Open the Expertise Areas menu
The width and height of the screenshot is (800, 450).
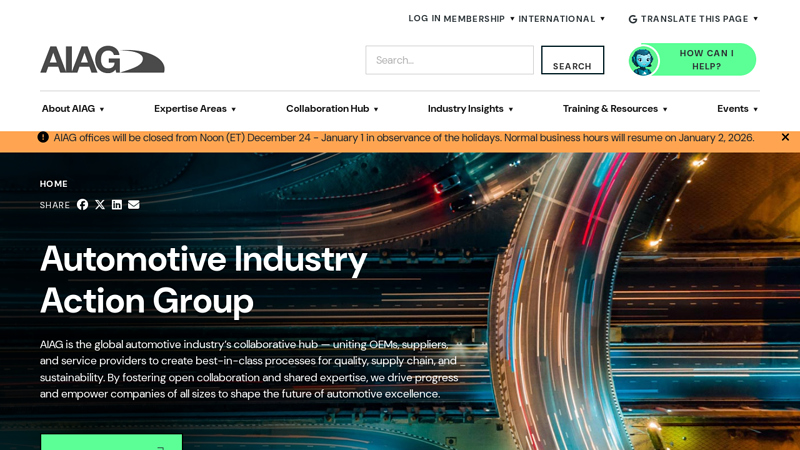[x=195, y=109]
